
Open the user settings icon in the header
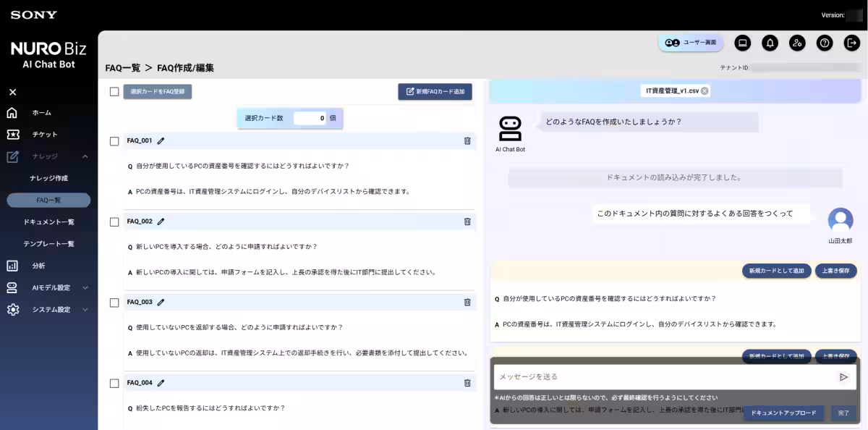point(797,43)
